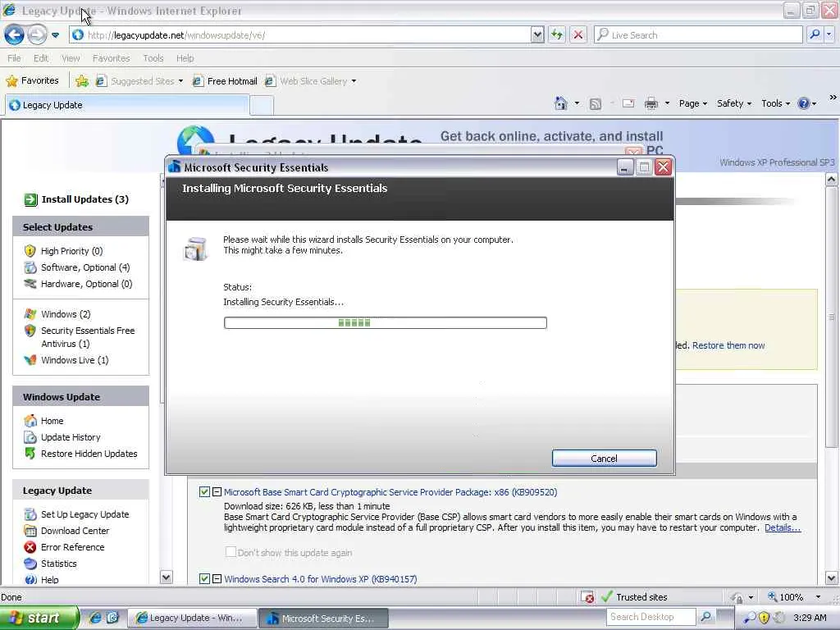The width and height of the screenshot is (840, 630).
Task: Click the Windows (2) category icon
Action: coord(30,314)
